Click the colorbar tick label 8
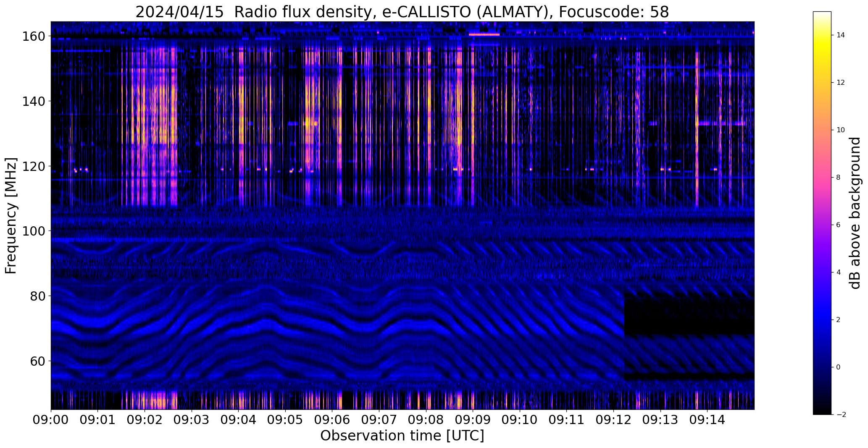Screen dimensions: 868x448 [x=839, y=178]
